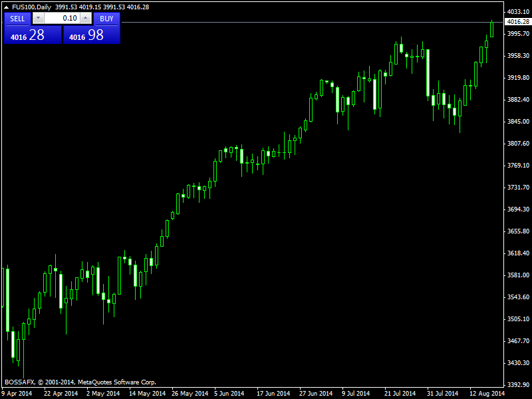Click the 3845.00 price scale label
532x399 pixels.
(518, 122)
